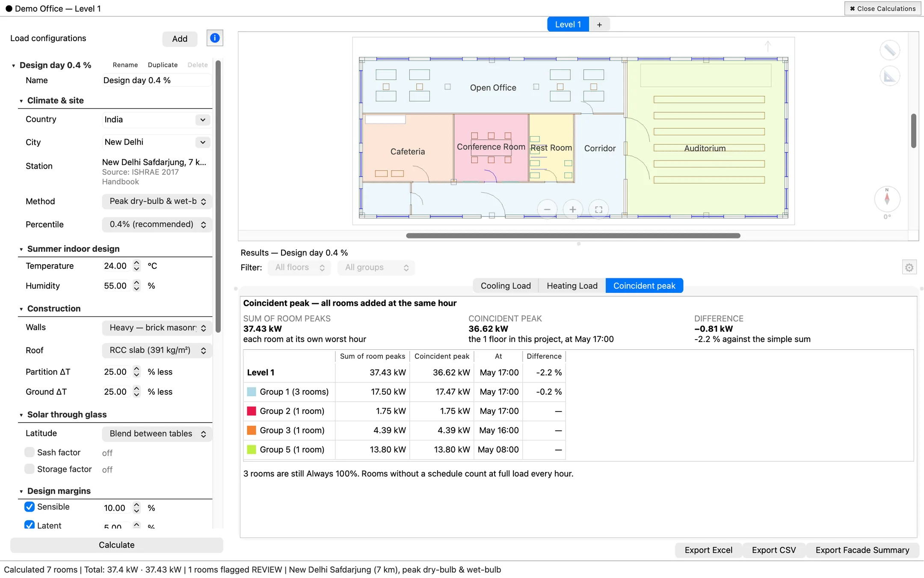Image resolution: width=924 pixels, height=578 pixels.
Task: Open the Country dropdown showing India
Action: click(x=157, y=119)
